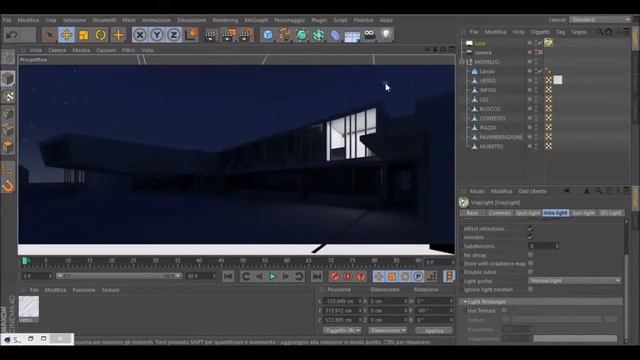Enable the Double sided checkbox
The width and height of the screenshot is (640, 360).
click(530, 272)
